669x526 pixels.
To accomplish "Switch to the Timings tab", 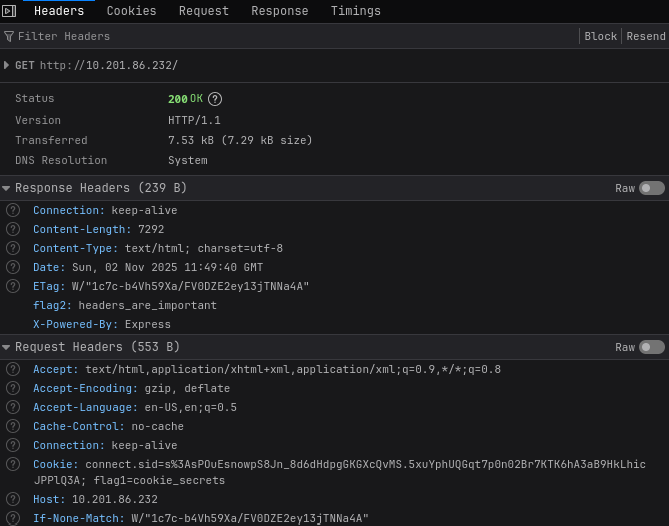I will point(355,12).
